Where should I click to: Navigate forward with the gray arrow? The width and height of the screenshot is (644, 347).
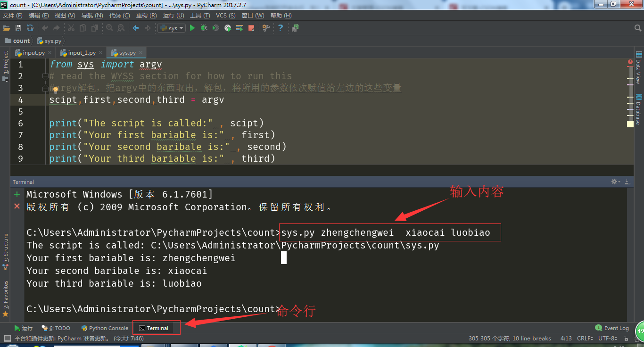(148, 28)
